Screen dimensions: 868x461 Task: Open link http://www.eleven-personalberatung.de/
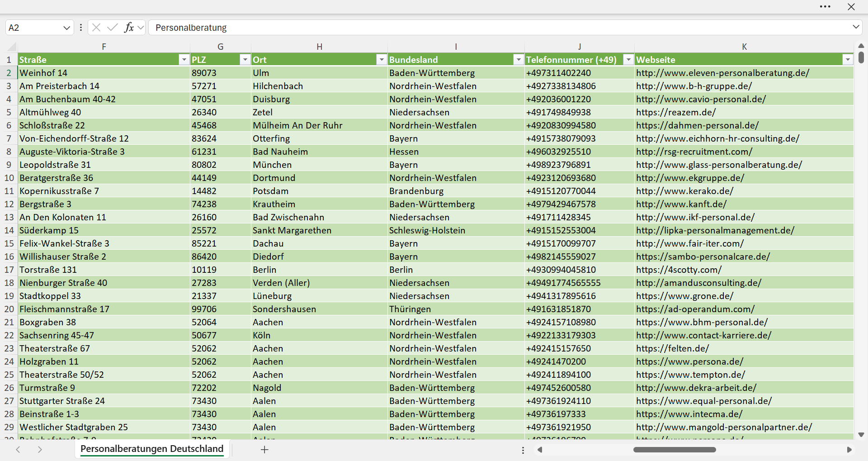point(722,73)
